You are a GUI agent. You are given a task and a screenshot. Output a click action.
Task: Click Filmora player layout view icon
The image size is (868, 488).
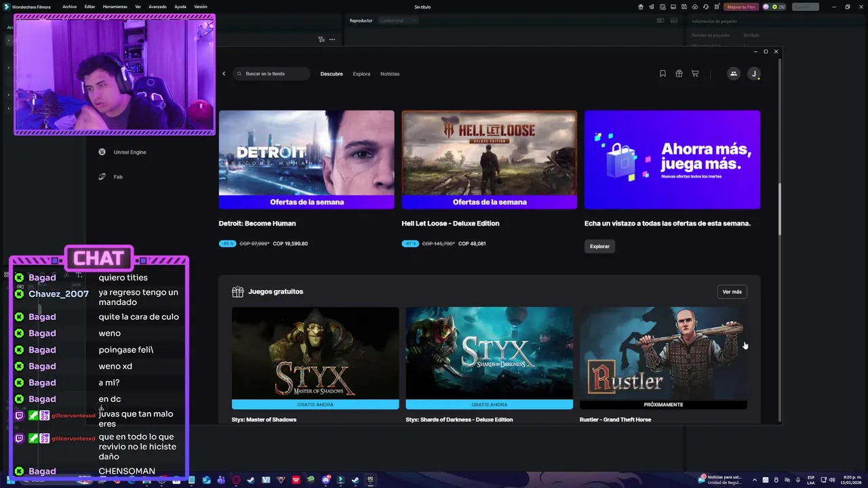pos(660,20)
